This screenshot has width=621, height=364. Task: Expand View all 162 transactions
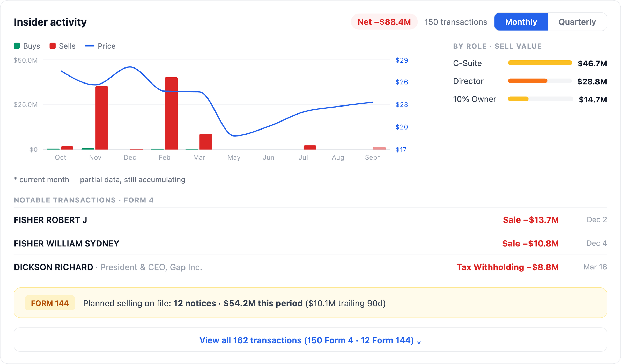(x=310, y=340)
